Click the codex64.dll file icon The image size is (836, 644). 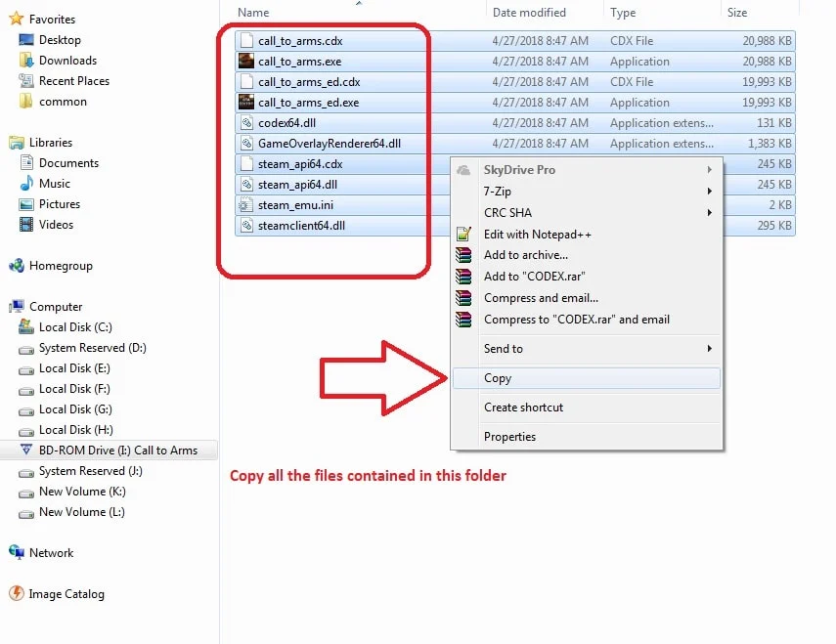246,123
